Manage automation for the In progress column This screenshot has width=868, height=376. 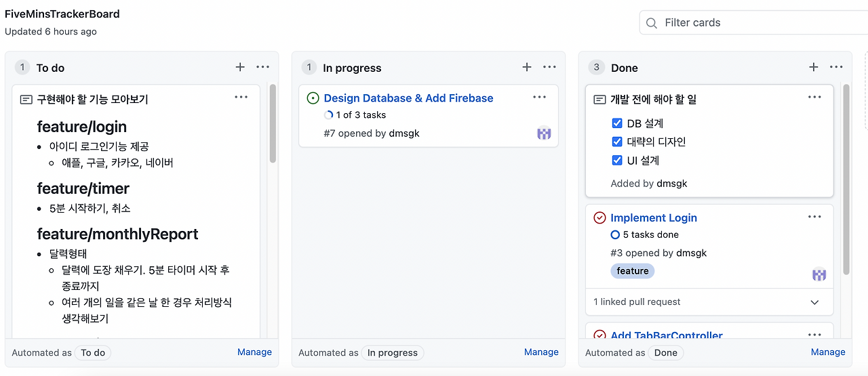point(541,352)
